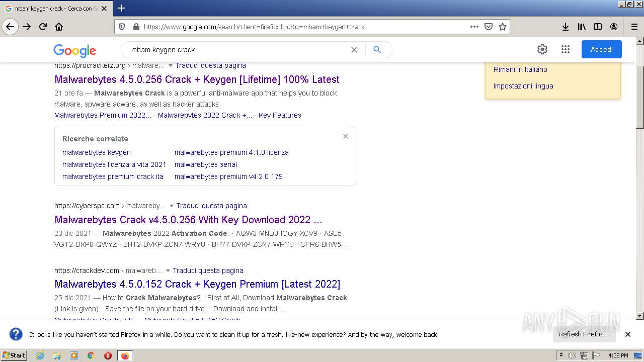Open Key Features sitelink
Viewport: 644px width, 362px height.
pos(280,115)
